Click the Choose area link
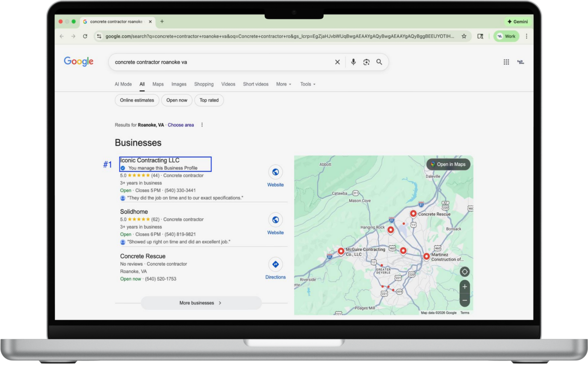Image resolution: width=588 pixels, height=369 pixels. [x=181, y=125]
